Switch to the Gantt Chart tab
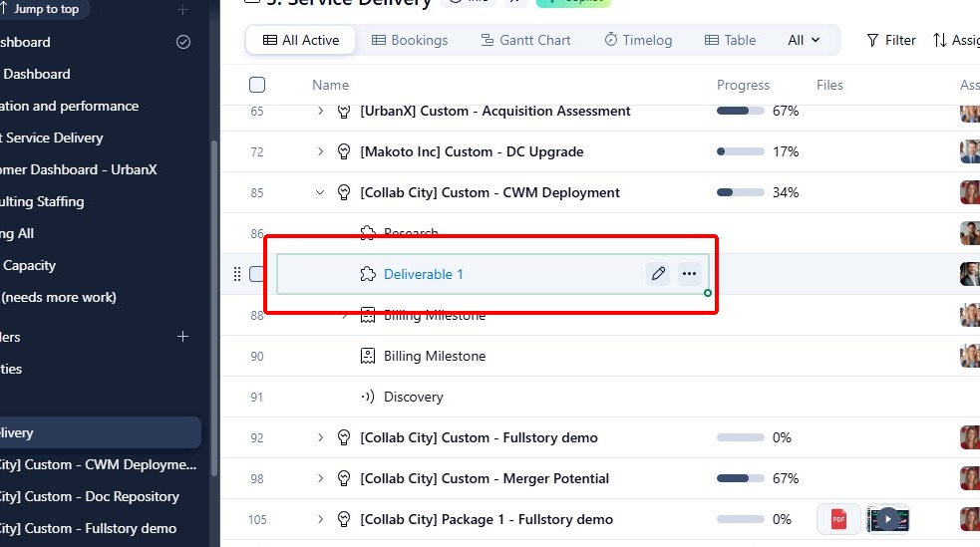This screenshot has height=547, width=980. click(525, 40)
